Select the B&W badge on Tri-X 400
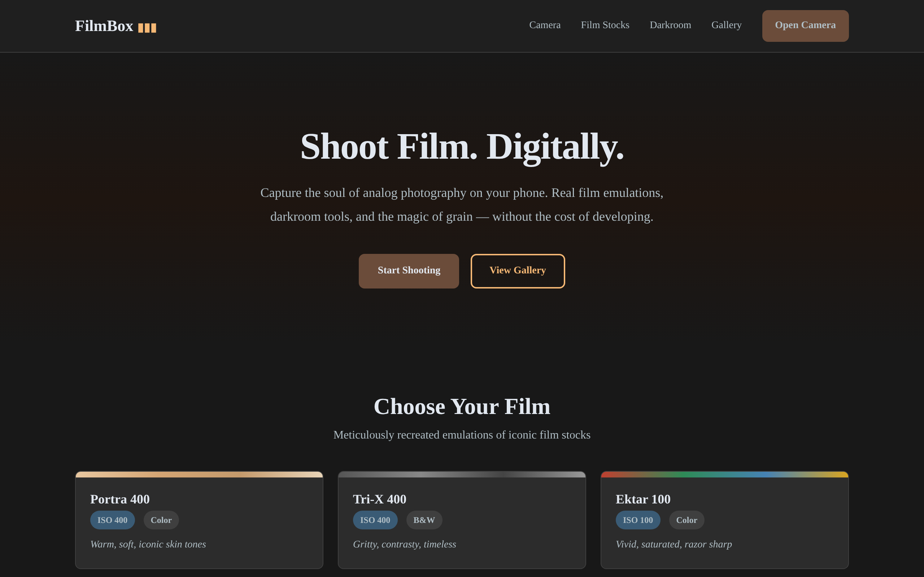Viewport: 924px width, 577px height. coord(424,520)
